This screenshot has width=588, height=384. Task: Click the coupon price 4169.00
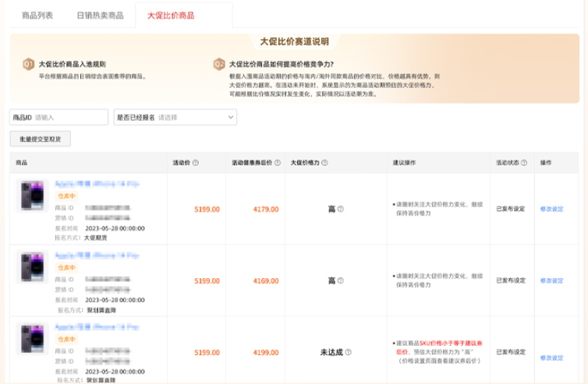[x=266, y=281]
